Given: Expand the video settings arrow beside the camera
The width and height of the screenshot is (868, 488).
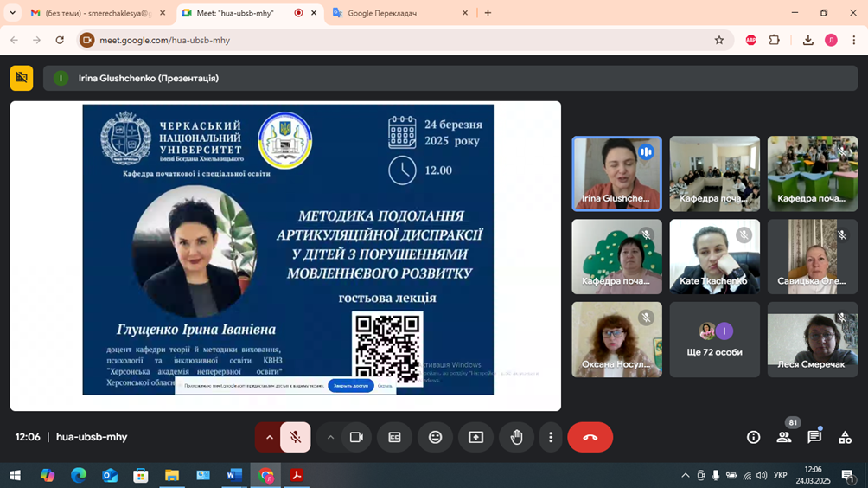Looking at the screenshot, I should (330, 438).
